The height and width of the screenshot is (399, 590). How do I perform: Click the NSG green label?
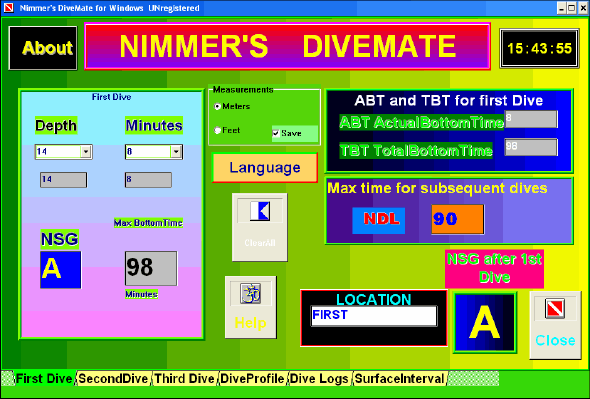coord(59,239)
